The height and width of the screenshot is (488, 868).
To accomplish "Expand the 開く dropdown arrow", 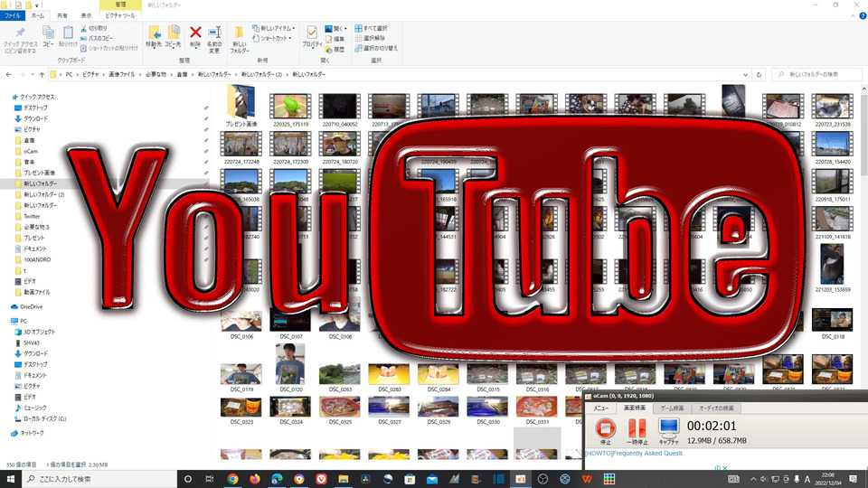I will tap(345, 29).
